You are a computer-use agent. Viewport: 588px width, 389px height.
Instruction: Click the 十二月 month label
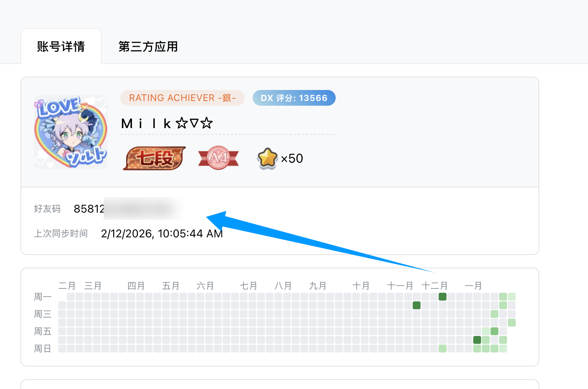(434, 286)
